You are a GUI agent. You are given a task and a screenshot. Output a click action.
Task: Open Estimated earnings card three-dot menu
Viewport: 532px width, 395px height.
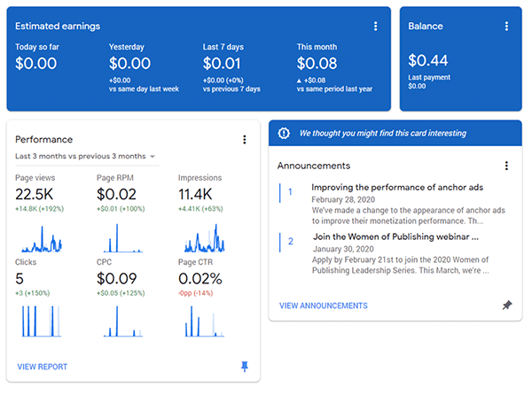pyautogui.click(x=375, y=27)
